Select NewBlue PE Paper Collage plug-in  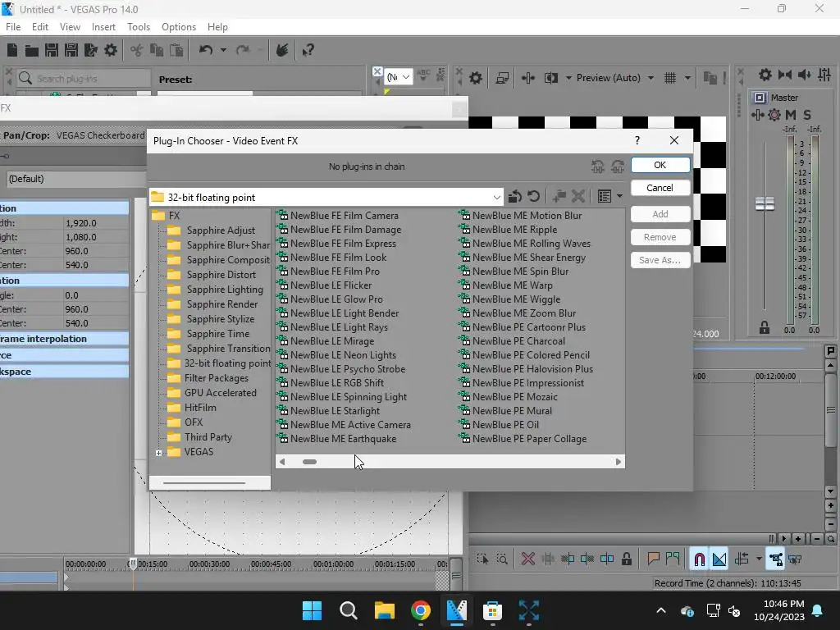point(523,439)
